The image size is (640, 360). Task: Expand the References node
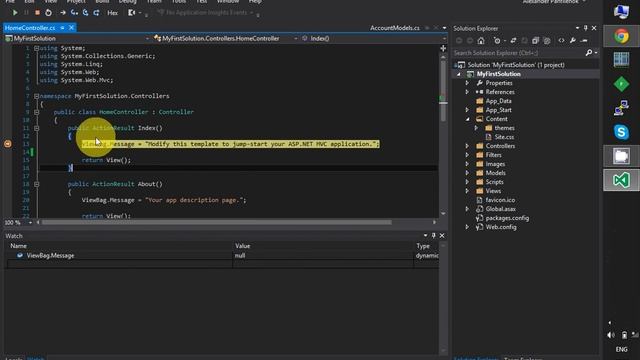click(467, 92)
